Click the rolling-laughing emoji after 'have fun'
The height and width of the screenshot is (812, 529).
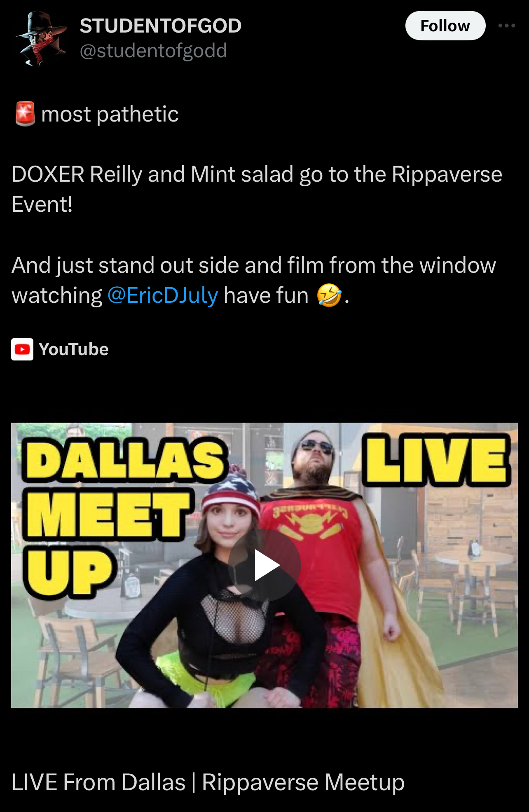[329, 295]
